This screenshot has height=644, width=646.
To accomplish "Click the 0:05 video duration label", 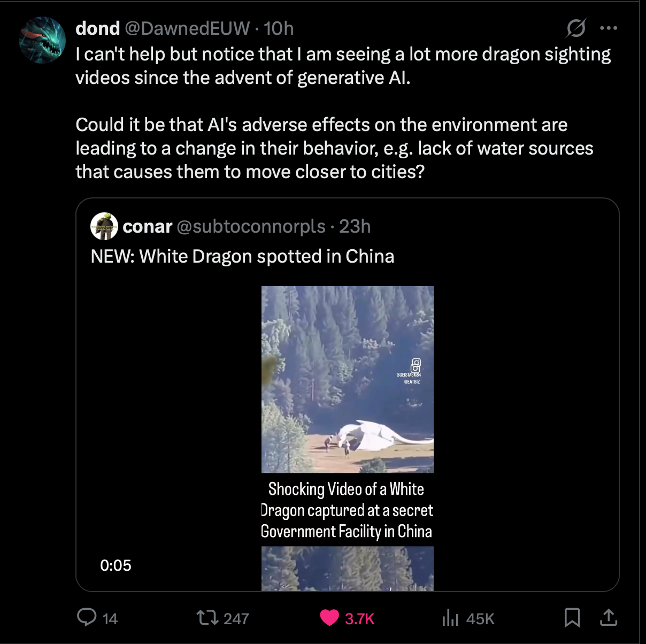I will click(x=116, y=565).
